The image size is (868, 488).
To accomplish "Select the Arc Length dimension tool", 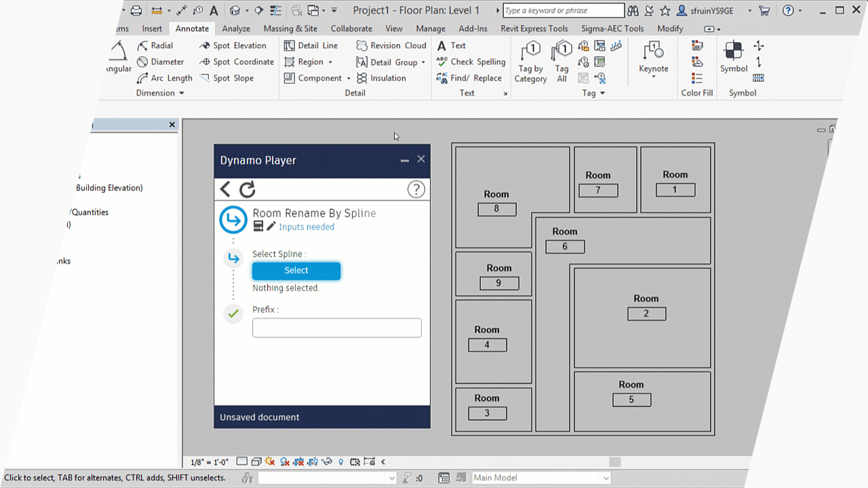I will pos(165,78).
